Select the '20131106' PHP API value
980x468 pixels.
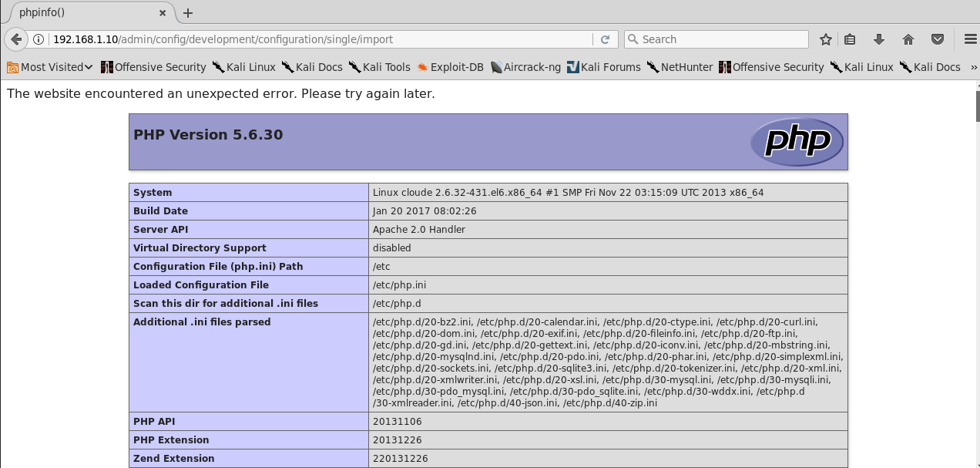[x=397, y=422]
